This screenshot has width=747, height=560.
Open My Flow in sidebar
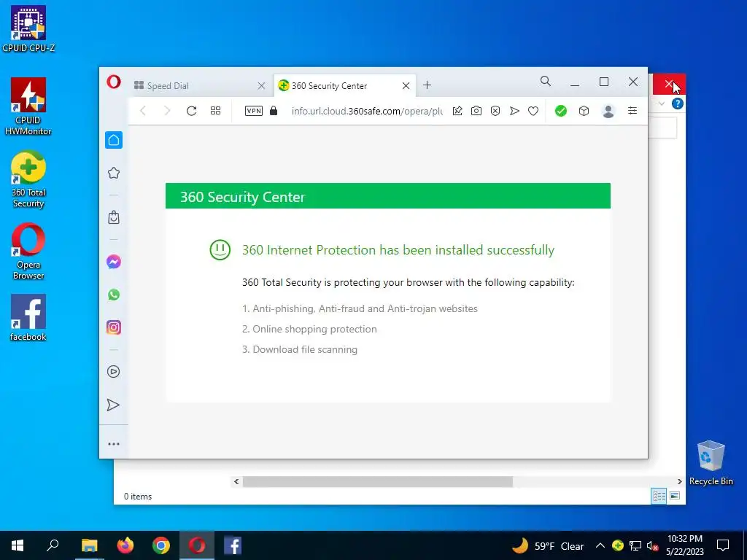[113, 405]
